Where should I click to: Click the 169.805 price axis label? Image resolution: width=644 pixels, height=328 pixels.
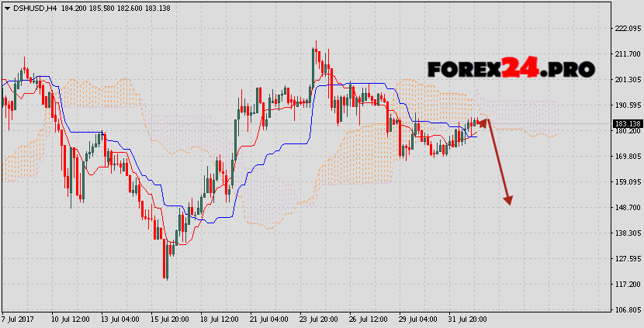(x=626, y=156)
